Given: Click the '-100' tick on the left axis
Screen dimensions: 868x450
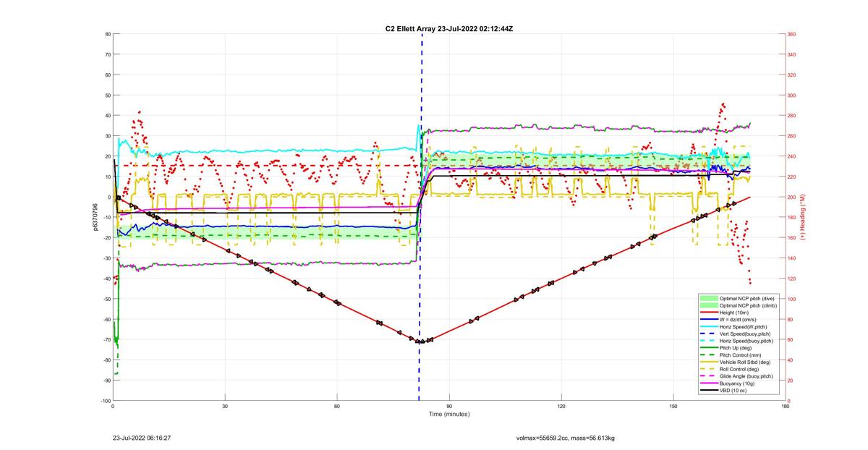Looking at the screenshot, I should [x=104, y=401].
